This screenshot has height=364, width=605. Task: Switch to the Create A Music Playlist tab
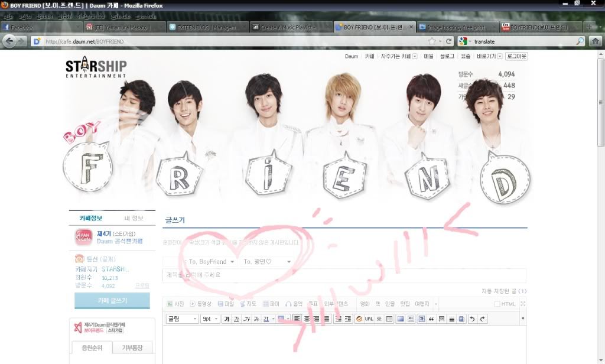click(x=291, y=27)
